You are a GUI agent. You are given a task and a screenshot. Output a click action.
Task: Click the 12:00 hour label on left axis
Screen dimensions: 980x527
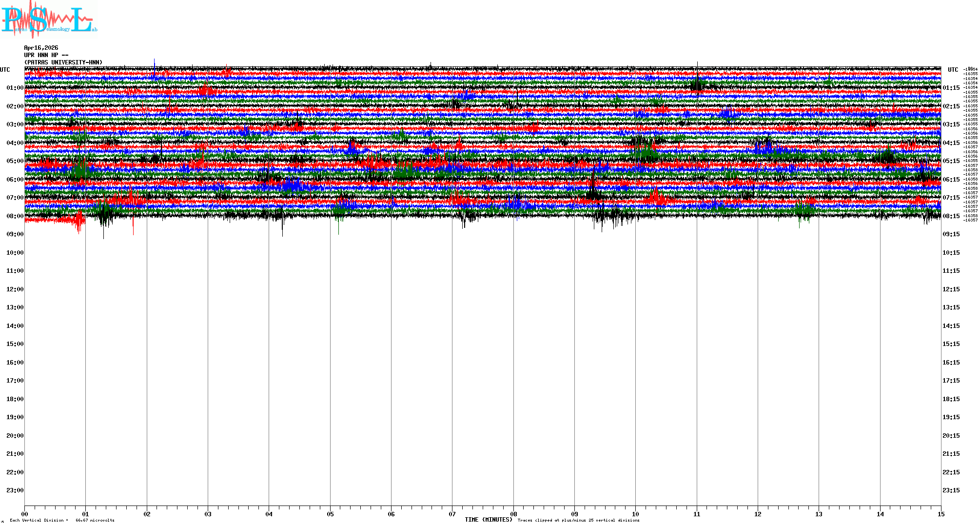(x=15, y=289)
